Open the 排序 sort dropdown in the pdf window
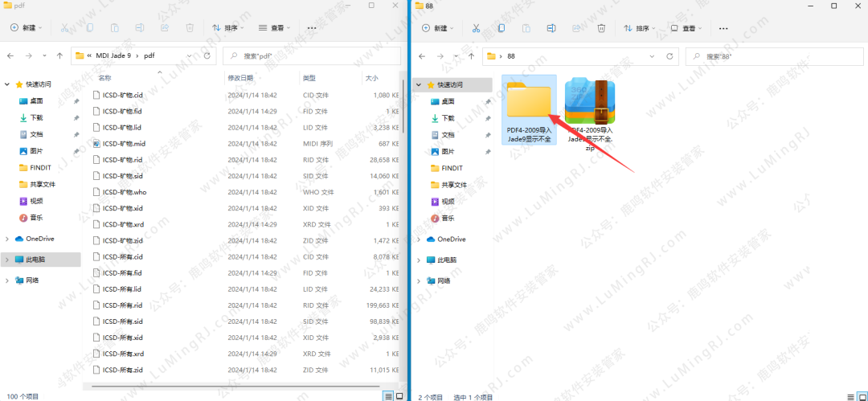Viewport: 868px width, 401px height. coord(227,27)
